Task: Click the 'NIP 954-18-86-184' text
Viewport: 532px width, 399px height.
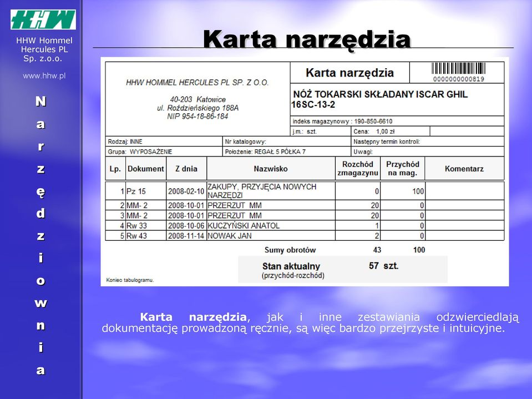Action: [197, 117]
